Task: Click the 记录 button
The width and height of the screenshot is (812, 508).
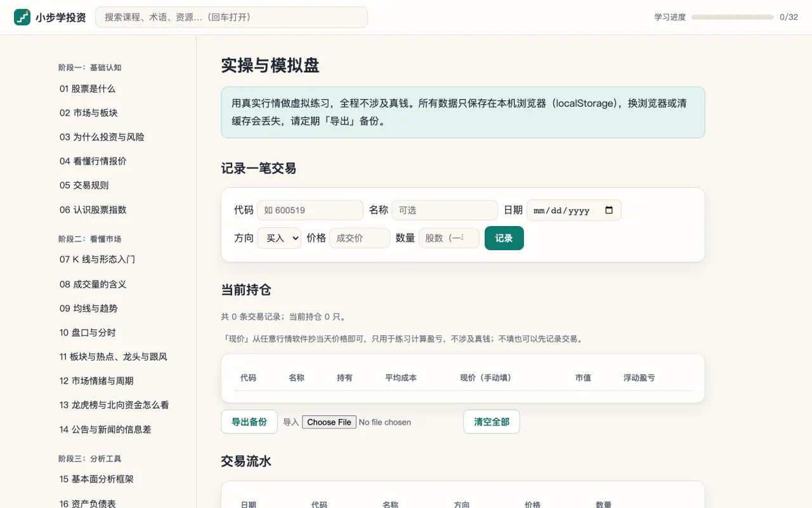Action: (x=504, y=238)
